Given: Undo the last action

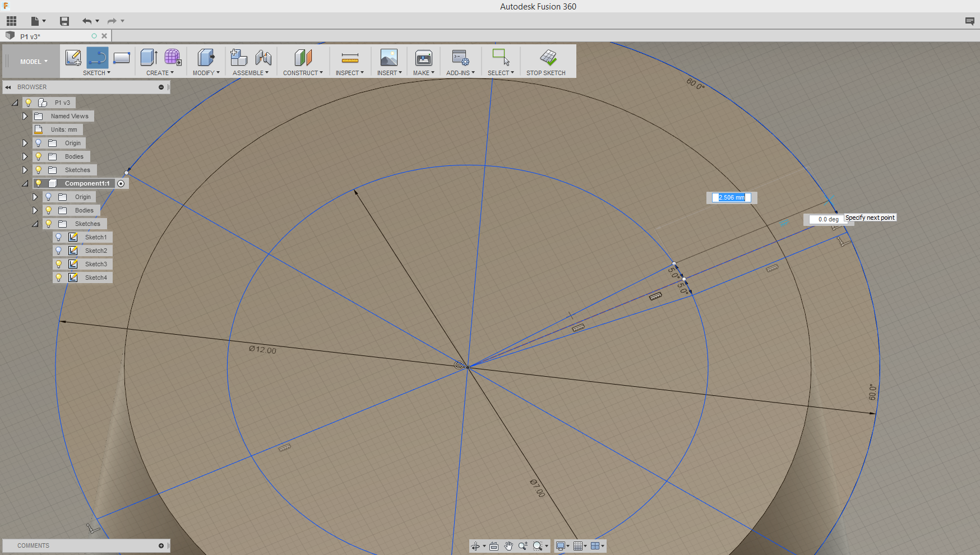Looking at the screenshot, I should click(87, 21).
